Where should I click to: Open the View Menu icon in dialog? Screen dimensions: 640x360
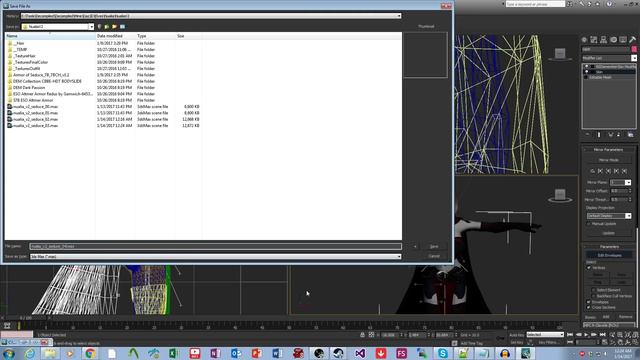pyautogui.click(x=122, y=27)
